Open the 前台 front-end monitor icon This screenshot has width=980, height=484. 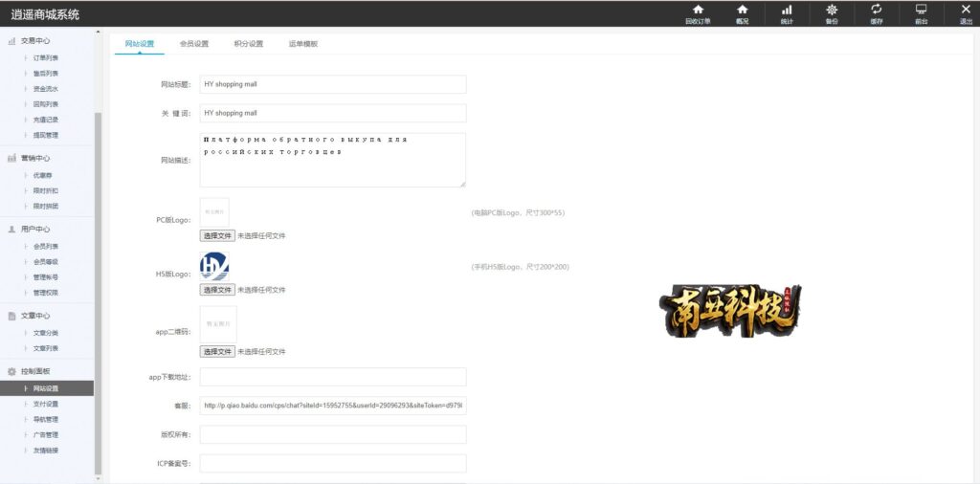tap(921, 10)
